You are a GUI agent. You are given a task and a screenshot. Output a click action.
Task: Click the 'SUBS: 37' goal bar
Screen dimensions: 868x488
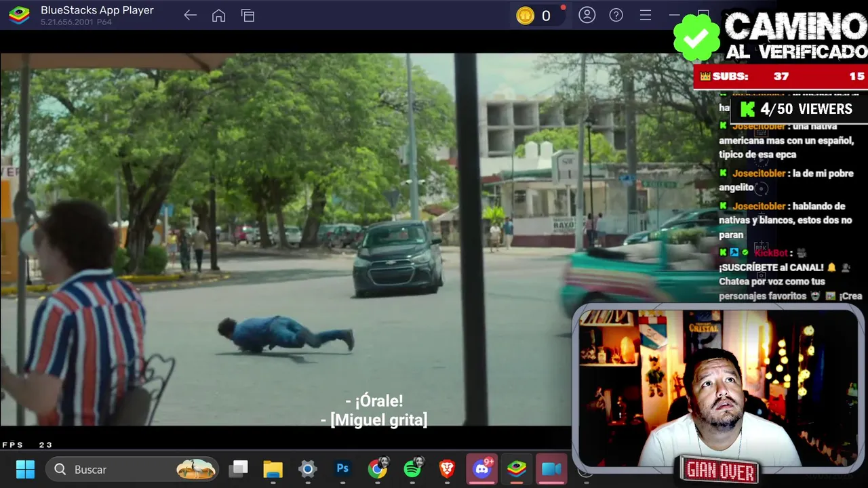[781, 77]
